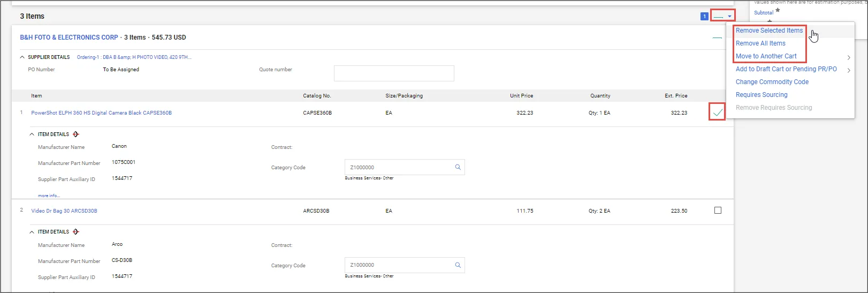
Task: Click manufacturer name Canon
Action: 119,146
